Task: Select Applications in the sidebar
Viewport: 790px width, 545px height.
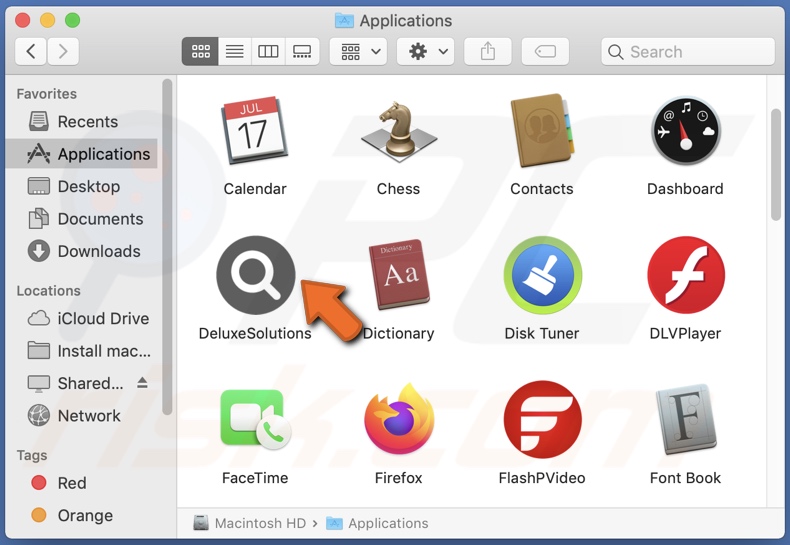Action: coord(81,154)
